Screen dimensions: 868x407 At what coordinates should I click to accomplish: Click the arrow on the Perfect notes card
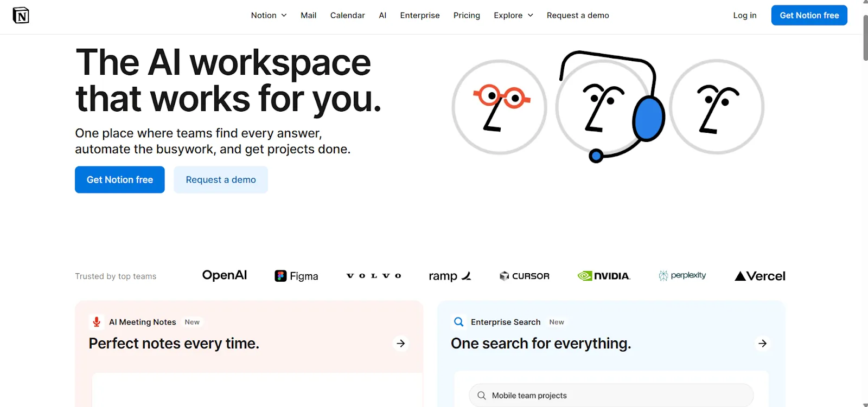click(x=400, y=344)
